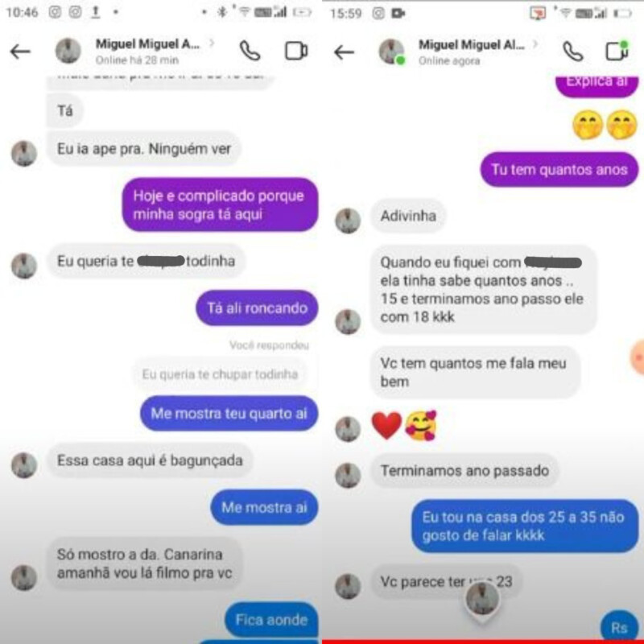Open profile picture in left chat header
Screen dimensions: 644x644
tap(68, 51)
